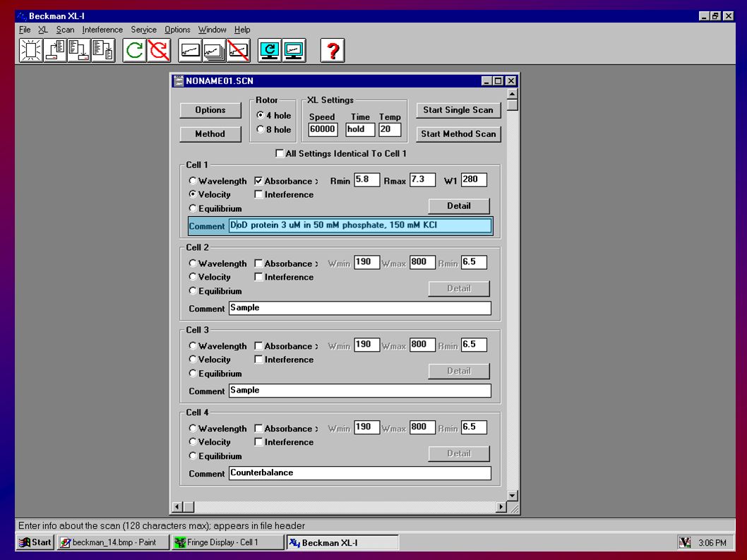This screenshot has width=747, height=560.
Task: Click the read settings from instrument icon
Action: 55,50
